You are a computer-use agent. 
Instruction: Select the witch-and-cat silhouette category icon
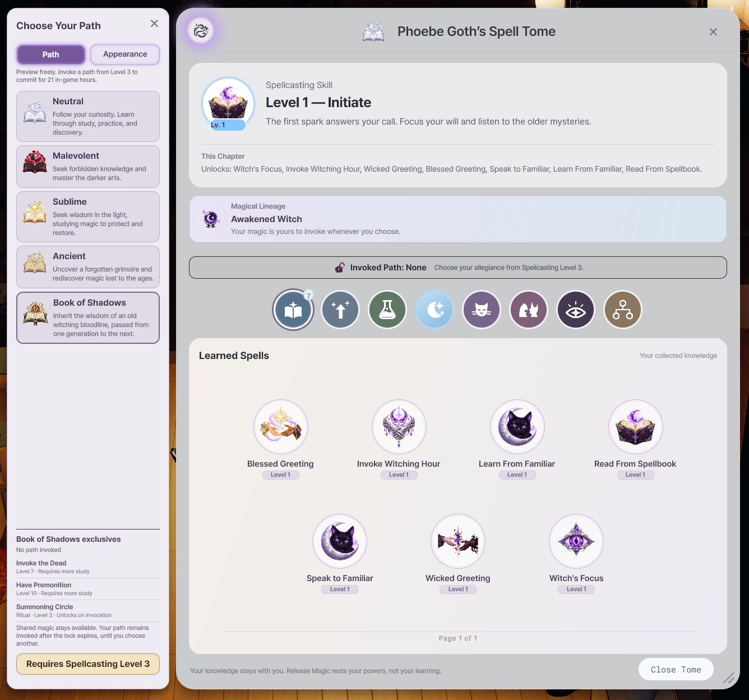(x=529, y=310)
